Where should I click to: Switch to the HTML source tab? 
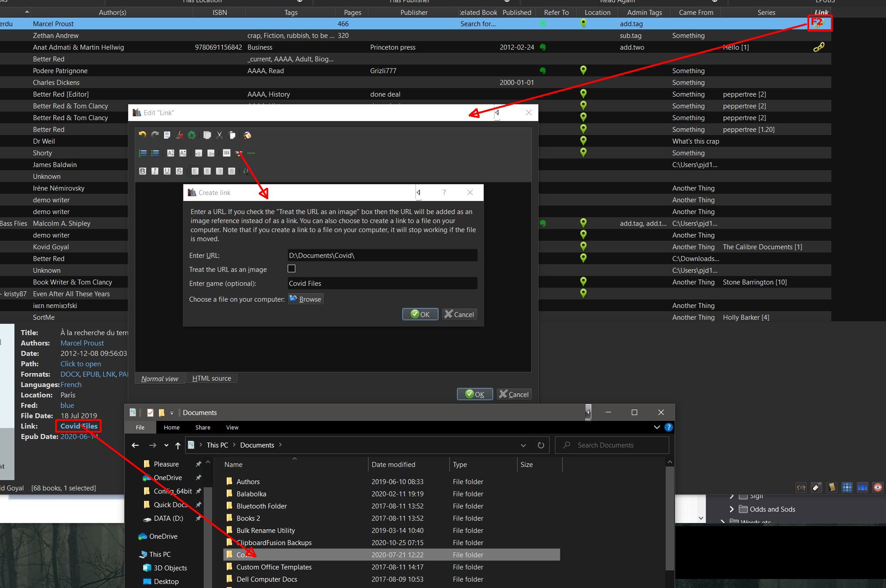click(x=211, y=378)
